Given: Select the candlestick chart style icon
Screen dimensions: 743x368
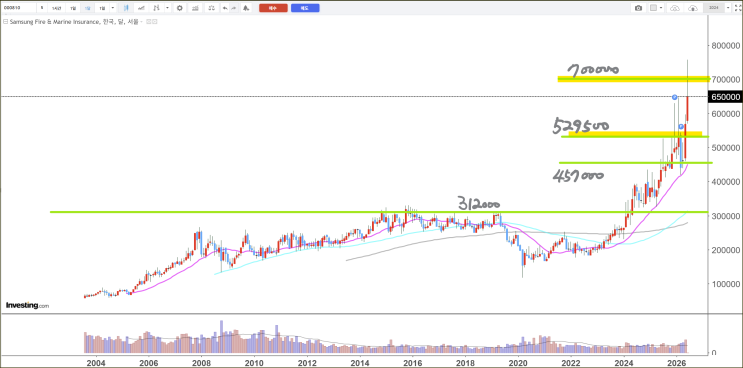Looking at the screenshot, I should (126, 8).
